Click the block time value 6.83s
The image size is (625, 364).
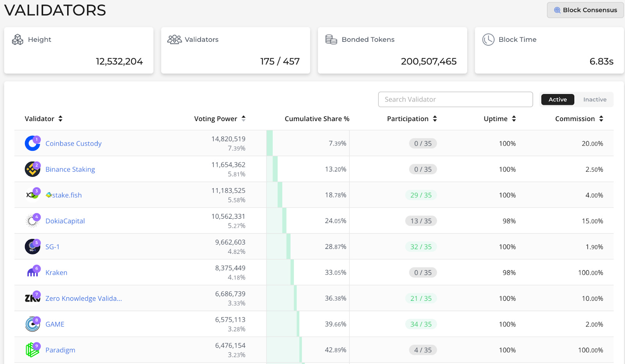pos(602,61)
